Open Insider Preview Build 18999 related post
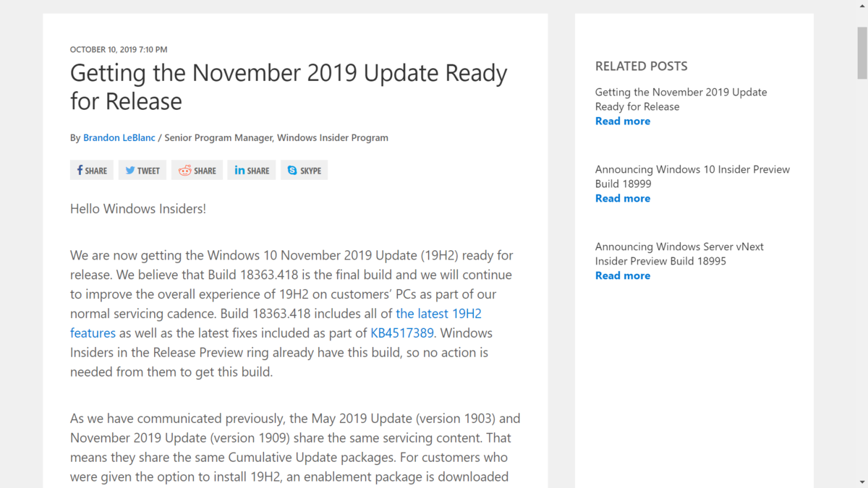868x488 pixels. click(692, 176)
